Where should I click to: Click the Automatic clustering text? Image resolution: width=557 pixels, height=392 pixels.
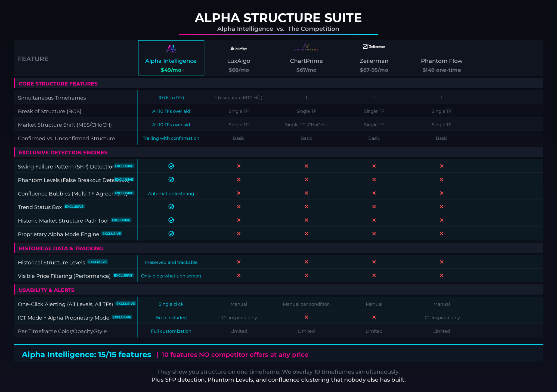coord(171,194)
